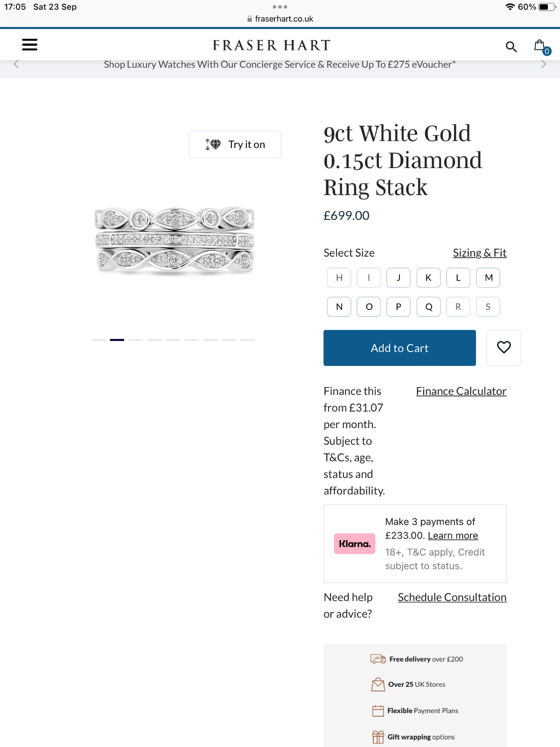Jump to the third image carousel indicator

tap(135, 340)
